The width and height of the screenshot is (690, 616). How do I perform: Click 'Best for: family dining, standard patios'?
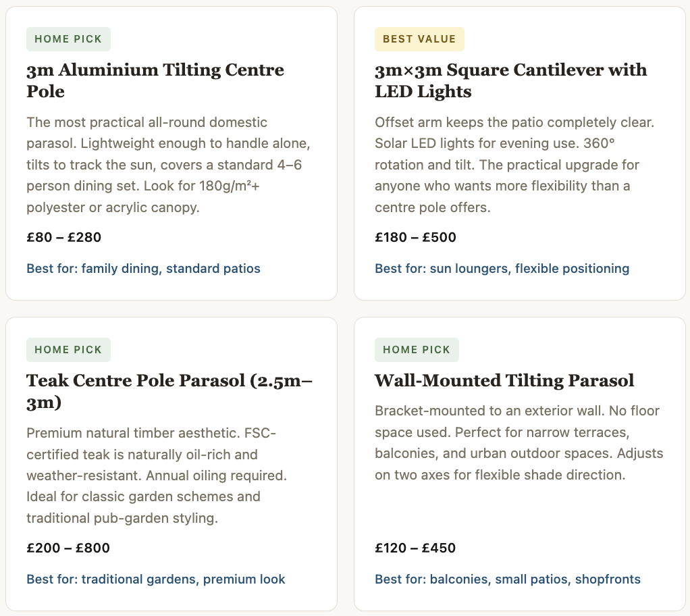point(143,269)
